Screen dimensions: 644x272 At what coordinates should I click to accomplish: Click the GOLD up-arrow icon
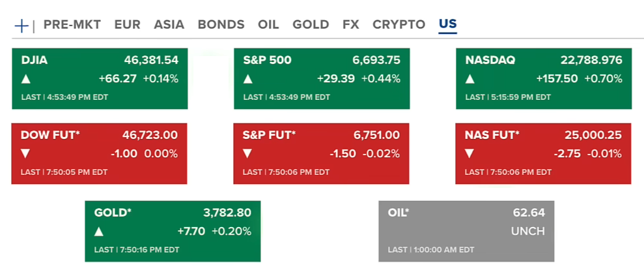99,232
